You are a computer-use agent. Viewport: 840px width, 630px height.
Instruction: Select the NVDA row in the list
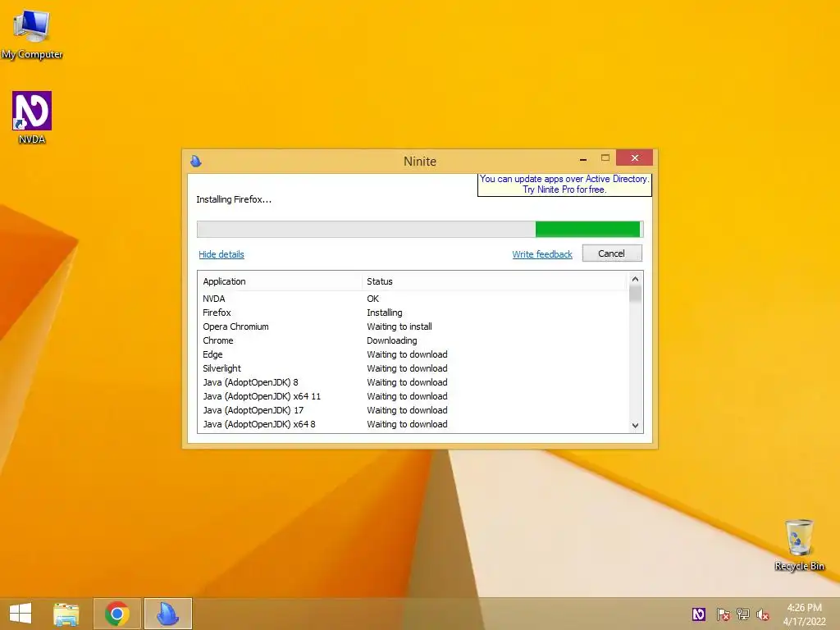[413, 299]
